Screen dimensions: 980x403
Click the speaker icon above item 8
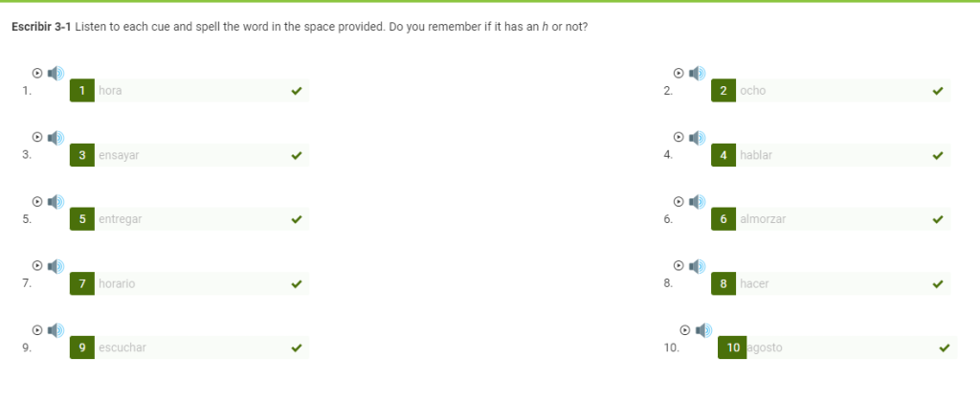(x=697, y=266)
